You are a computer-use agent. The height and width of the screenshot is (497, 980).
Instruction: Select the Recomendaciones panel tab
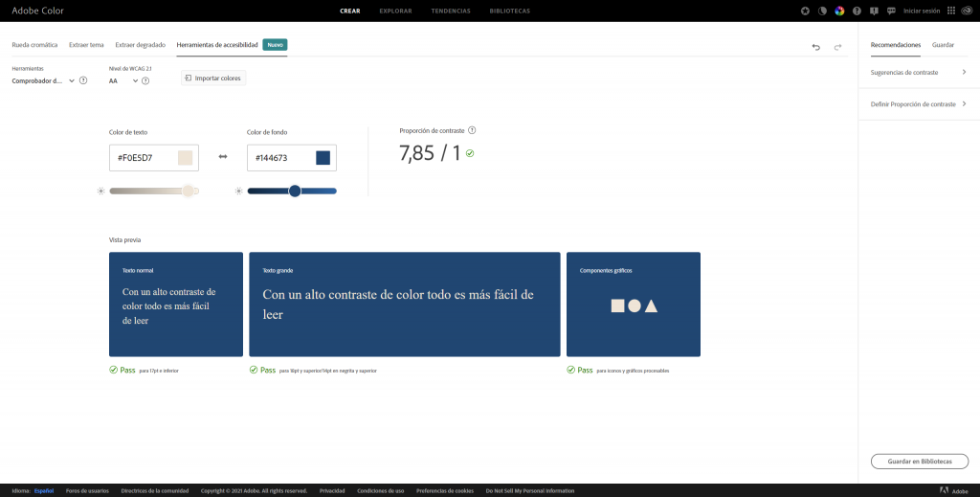pyautogui.click(x=896, y=45)
